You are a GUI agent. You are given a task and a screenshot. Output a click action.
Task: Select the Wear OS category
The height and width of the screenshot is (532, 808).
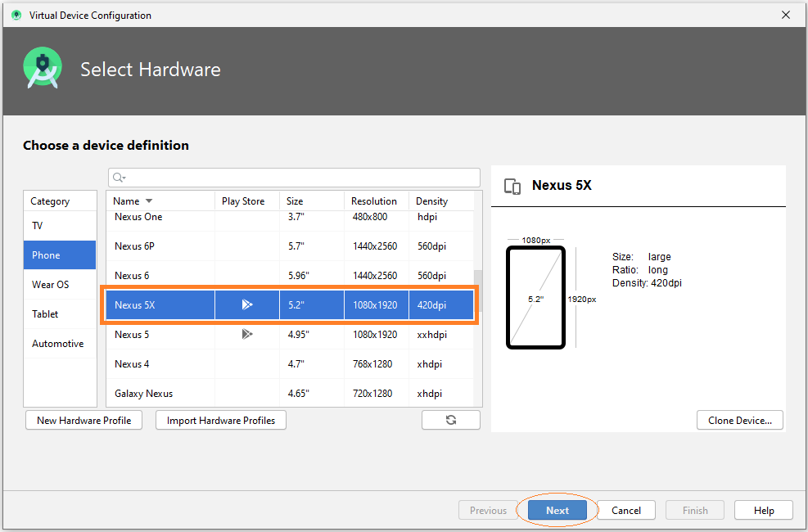[x=60, y=284]
